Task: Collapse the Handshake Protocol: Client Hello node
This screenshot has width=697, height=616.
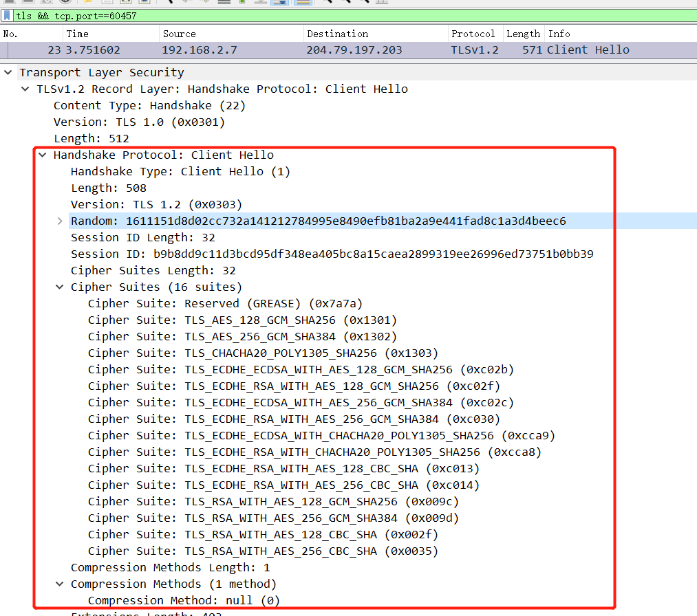Action: click(43, 155)
